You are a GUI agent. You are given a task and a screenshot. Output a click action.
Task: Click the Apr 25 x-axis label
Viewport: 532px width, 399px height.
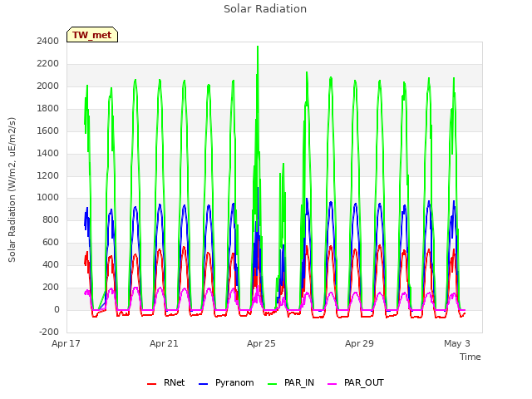[261, 343]
